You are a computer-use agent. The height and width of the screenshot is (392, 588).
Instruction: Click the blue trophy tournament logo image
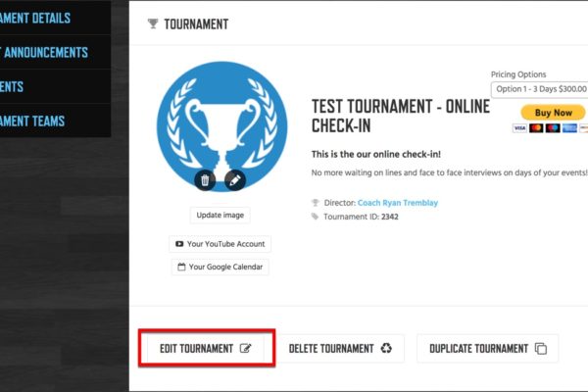click(x=222, y=126)
